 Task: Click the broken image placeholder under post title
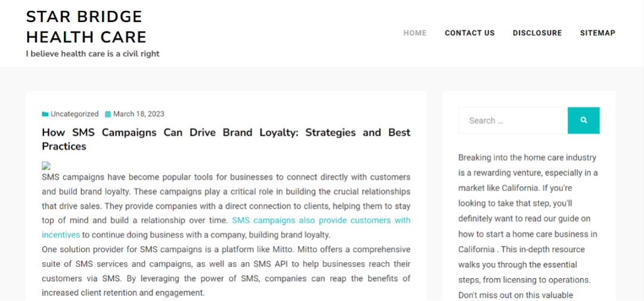click(x=46, y=165)
